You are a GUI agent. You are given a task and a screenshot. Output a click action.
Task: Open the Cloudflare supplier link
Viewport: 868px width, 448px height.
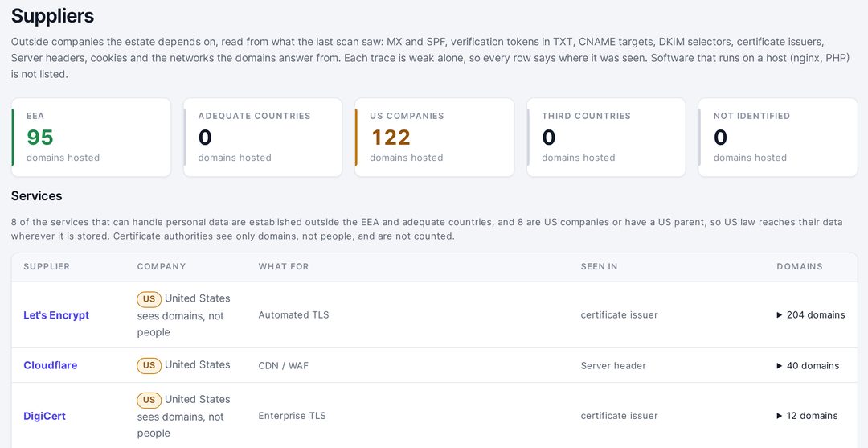point(51,365)
